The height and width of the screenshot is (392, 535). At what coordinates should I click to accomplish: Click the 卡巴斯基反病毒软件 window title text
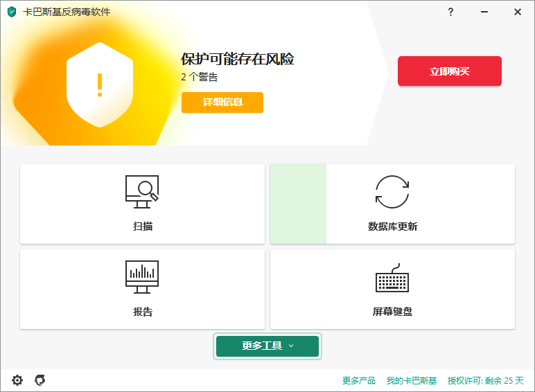pos(67,12)
